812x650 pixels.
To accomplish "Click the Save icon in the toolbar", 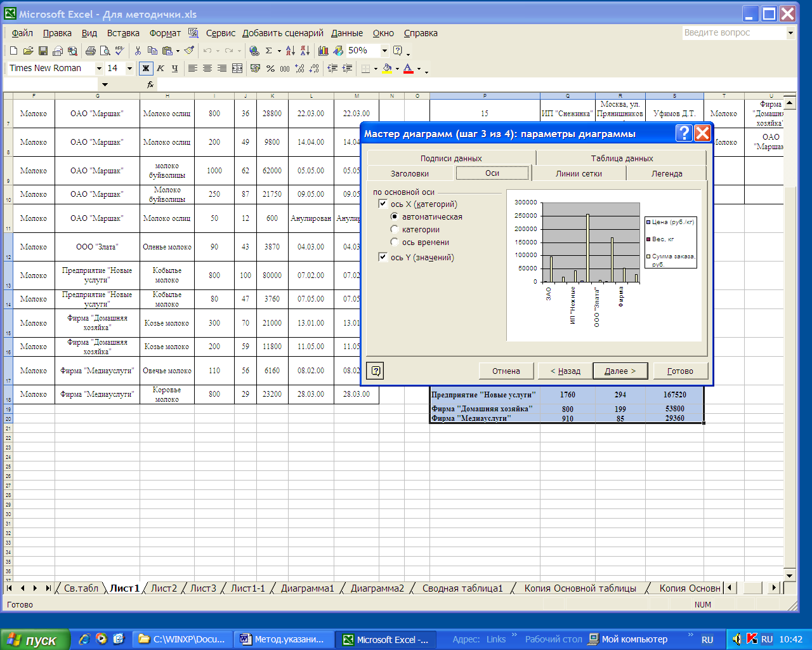I will 43,51.
